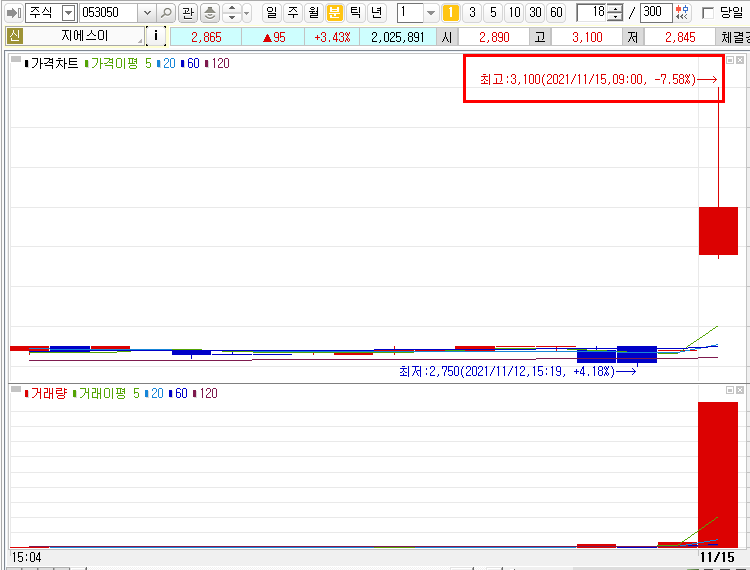750x570 pixels.
Task: Click the total count field showing 300
Action: (656, 12)
